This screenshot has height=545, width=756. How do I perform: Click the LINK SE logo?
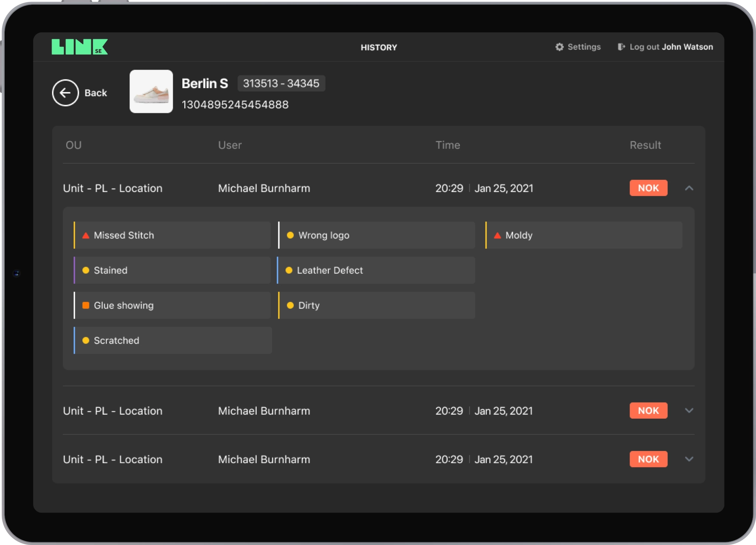[80, 47]
